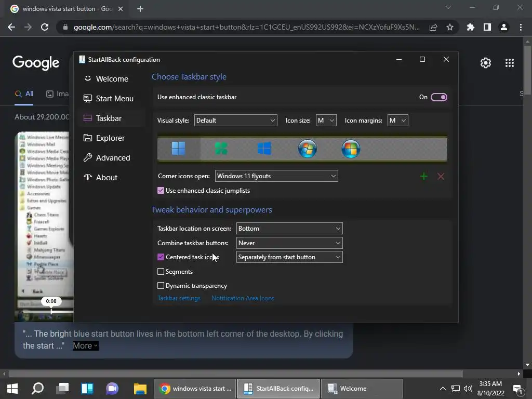532x399 pixels.
Task: Click the video progress bar at 0:08
Action: 51,312
